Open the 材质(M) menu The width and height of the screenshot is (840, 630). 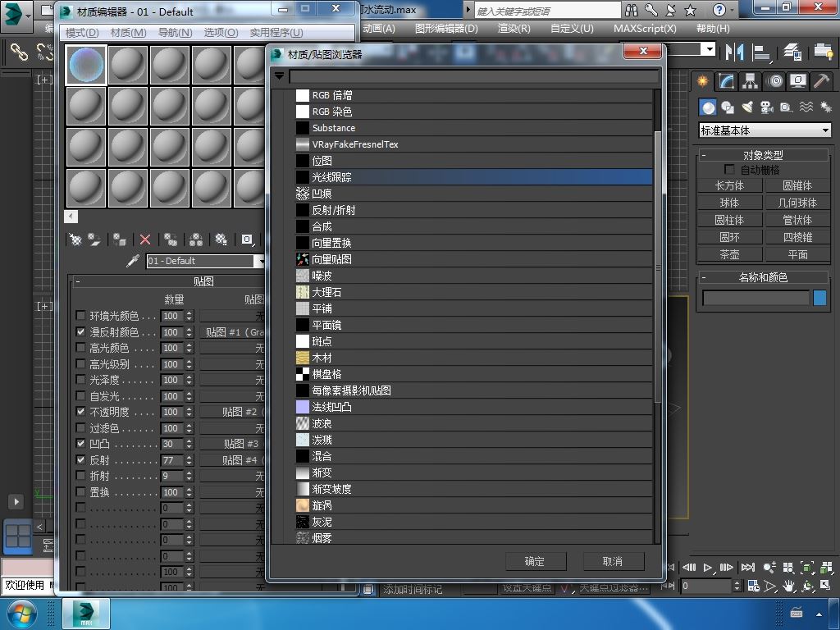(129, 33)
